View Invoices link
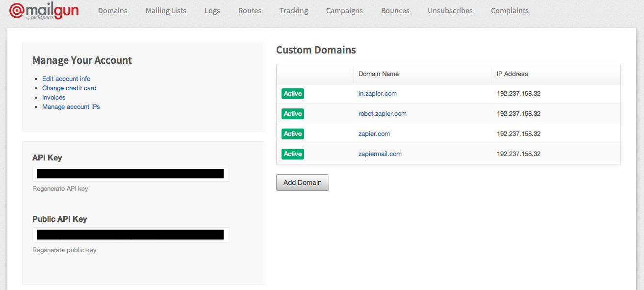644x290 pixels. click(x=54, y=97)
